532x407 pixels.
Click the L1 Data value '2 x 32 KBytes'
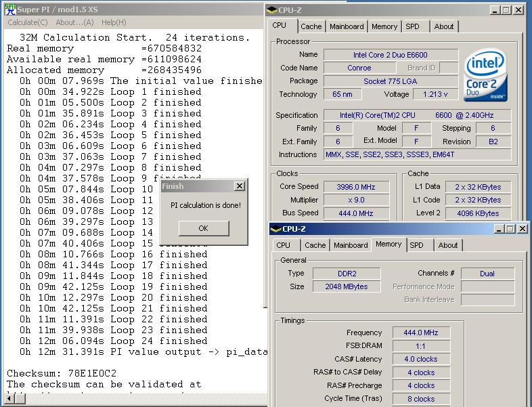[478, 187]
